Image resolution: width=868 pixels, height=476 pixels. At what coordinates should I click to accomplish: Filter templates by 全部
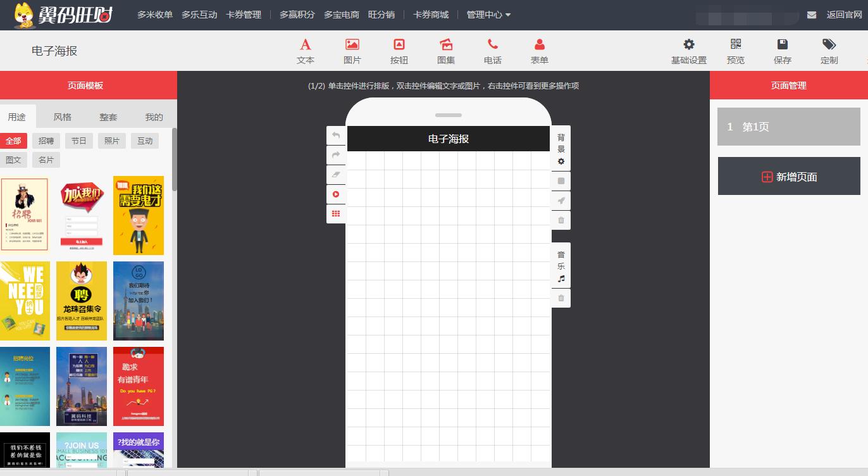(13, 141)
